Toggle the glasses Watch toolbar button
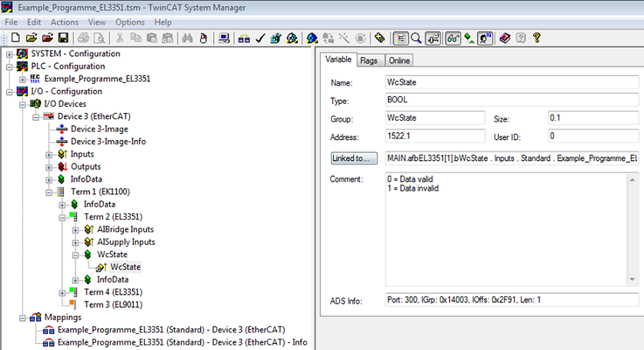 453,38
